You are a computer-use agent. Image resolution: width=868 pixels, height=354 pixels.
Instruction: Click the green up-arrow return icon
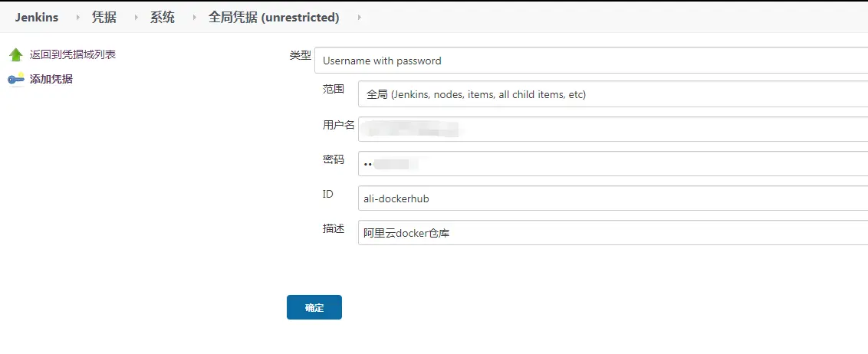(x=15, y=55)
